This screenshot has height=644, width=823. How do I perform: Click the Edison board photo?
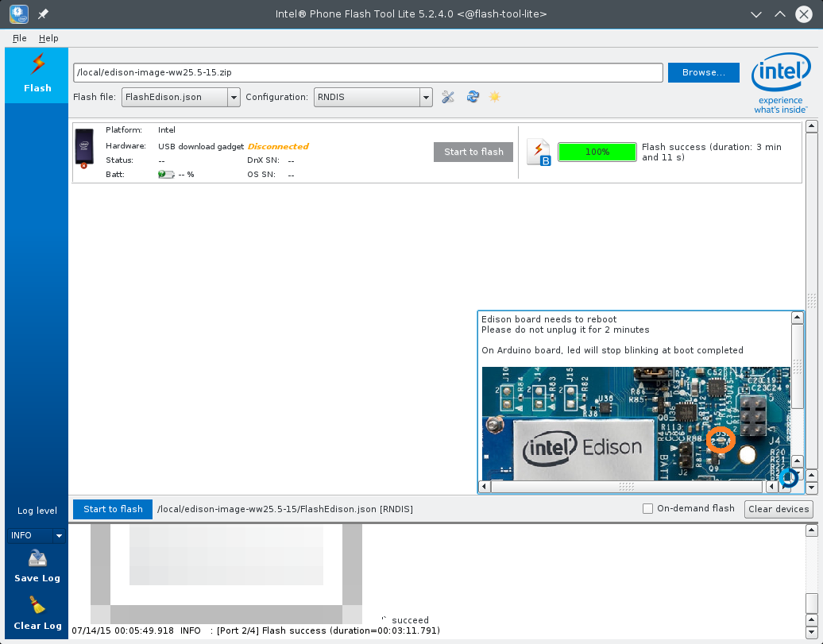(636, 423)
